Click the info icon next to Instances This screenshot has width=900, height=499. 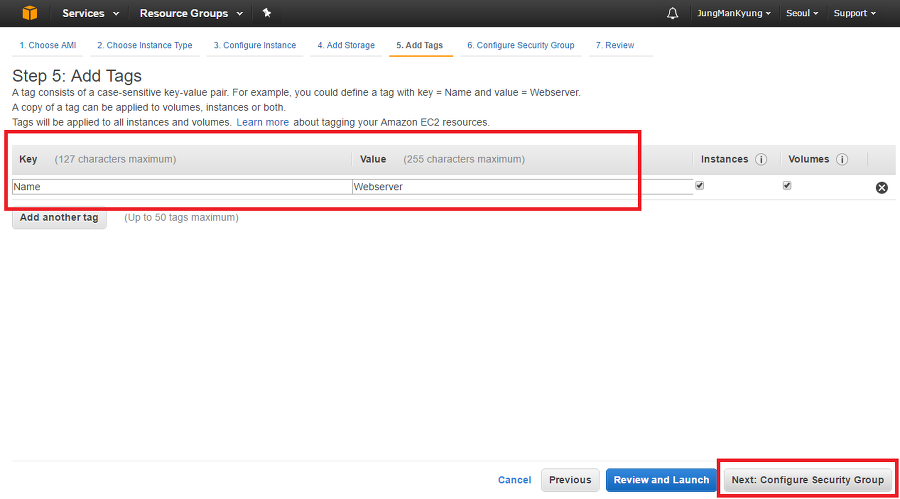tap(761, 159)
